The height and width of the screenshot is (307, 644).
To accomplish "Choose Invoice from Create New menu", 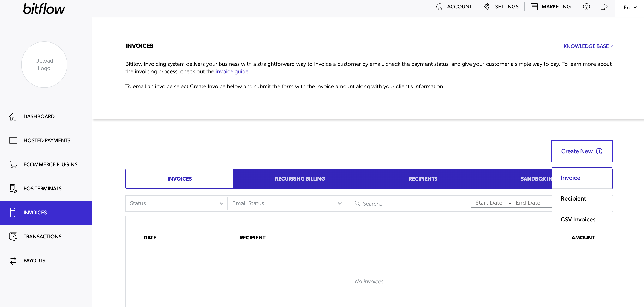I will click(571, 178).
